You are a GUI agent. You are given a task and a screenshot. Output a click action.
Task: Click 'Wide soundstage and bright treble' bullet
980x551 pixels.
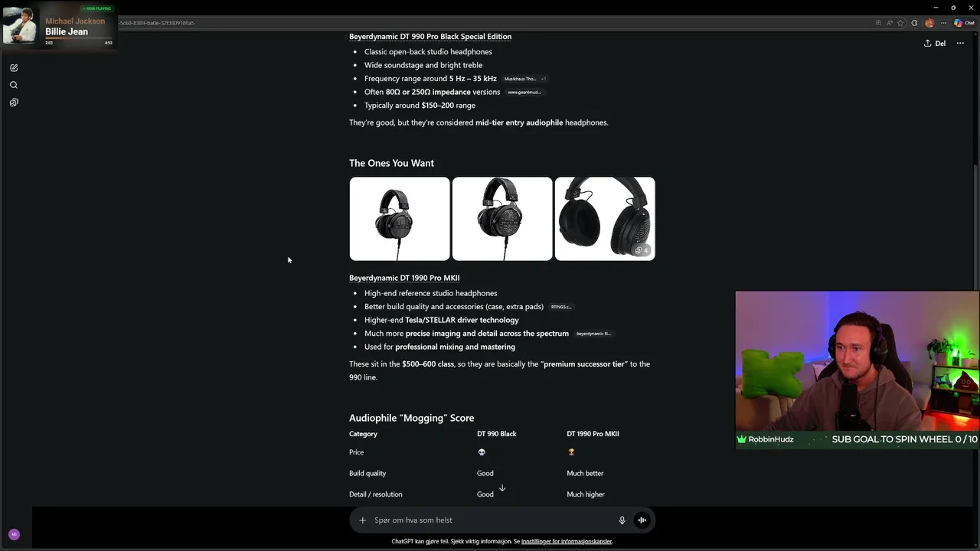pos(423,65)
